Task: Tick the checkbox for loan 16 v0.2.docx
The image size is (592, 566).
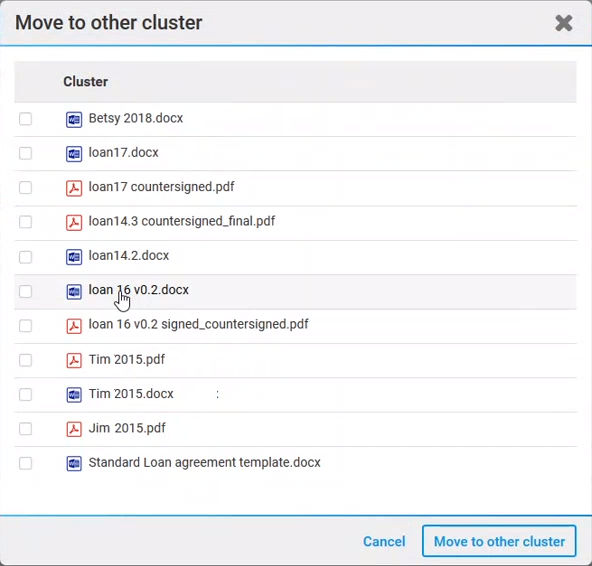Action: click(x=25, y=291)
